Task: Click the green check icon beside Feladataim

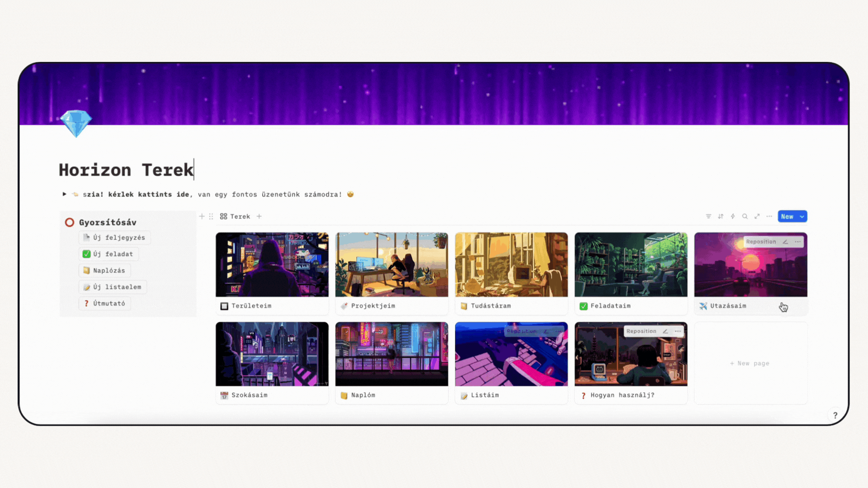Action: [584, 306]
